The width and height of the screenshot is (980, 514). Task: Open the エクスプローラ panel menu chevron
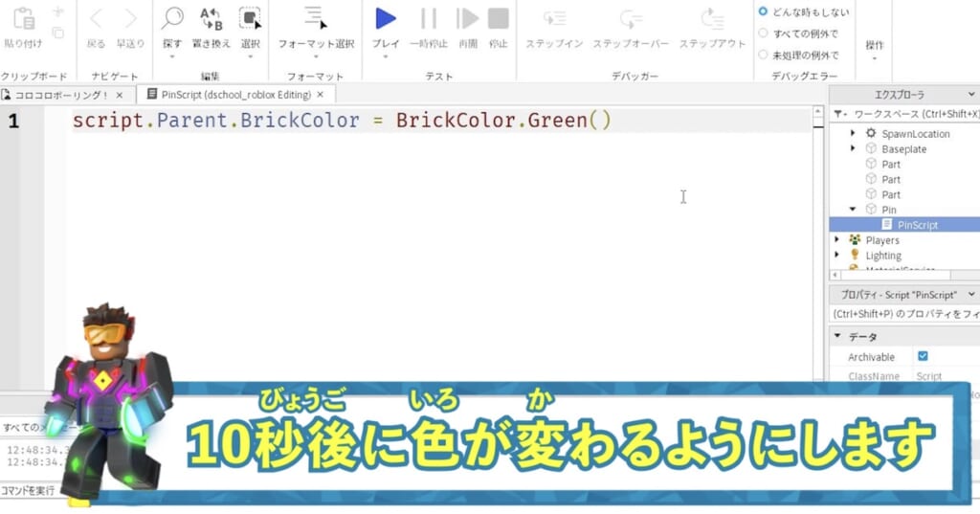coord(971,95)
